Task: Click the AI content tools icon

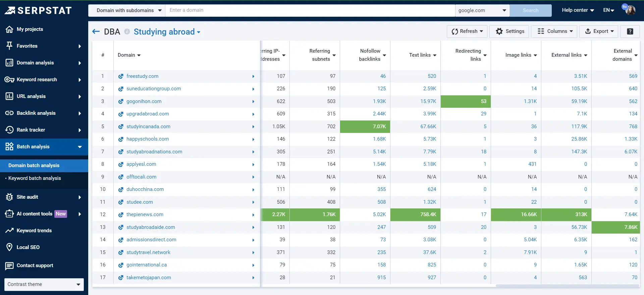Action: 9,214
